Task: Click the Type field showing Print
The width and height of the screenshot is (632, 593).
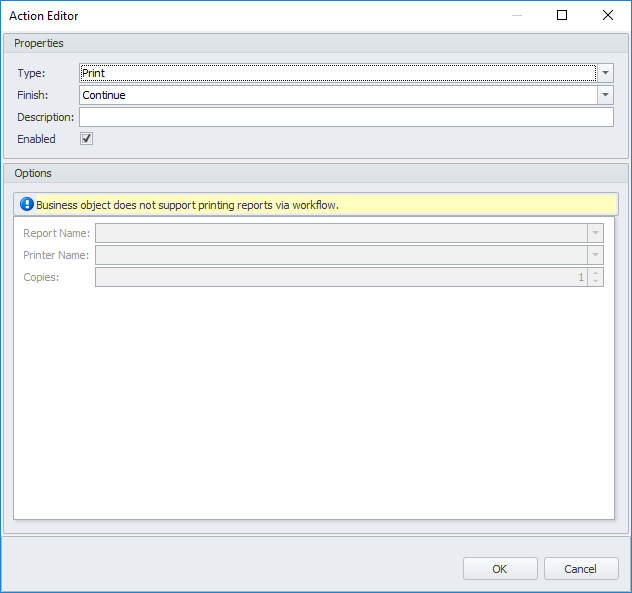Action: [x=338, y=73]
